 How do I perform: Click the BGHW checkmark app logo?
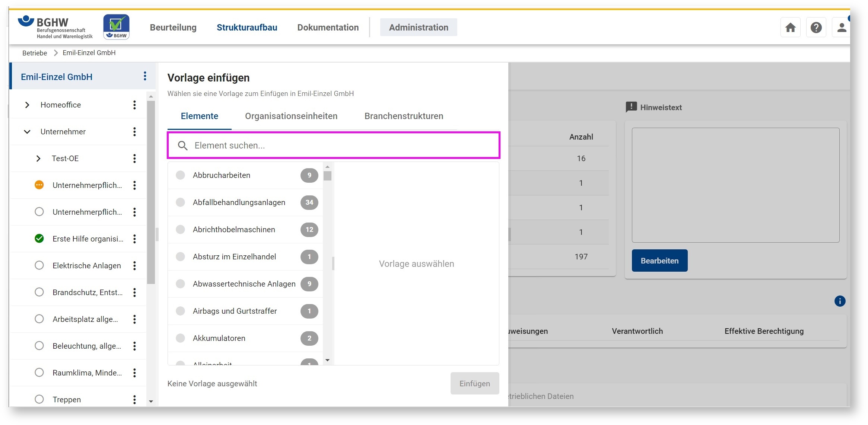click(x=116, y=27)
